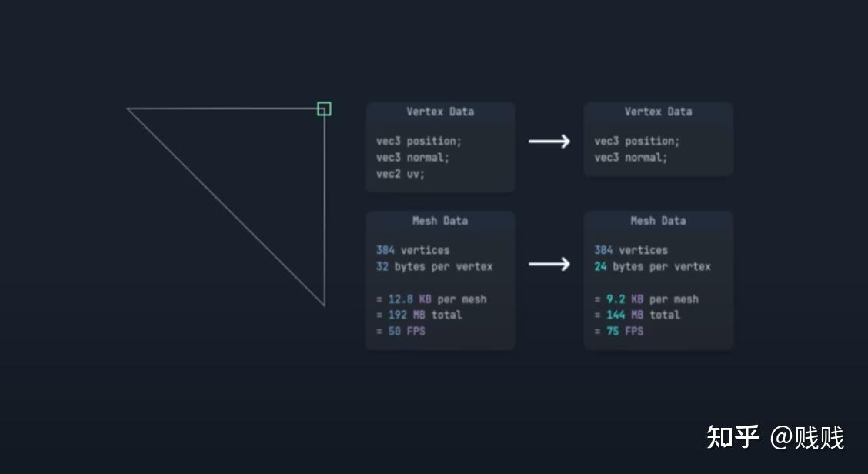The image size is (868, 474).
Task: Click the Vertex Data title on right panel
Action: click(x=659, y=112)
